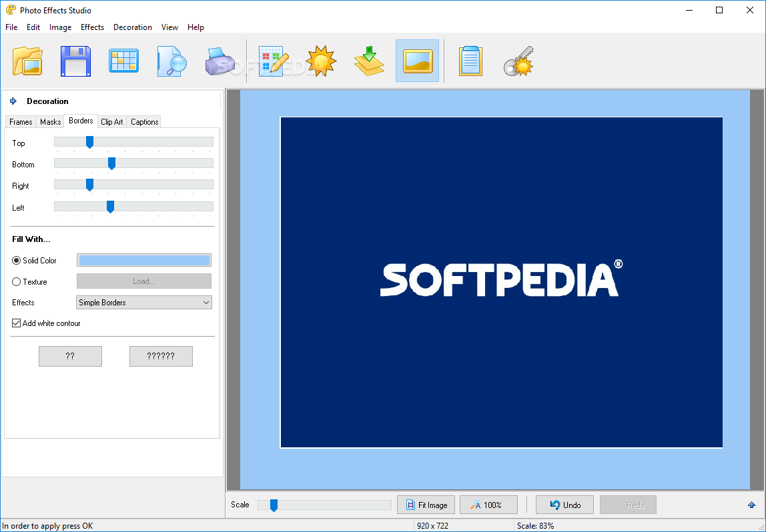
Task: Open the Effects menu
Action: click(x=92, y=27)
